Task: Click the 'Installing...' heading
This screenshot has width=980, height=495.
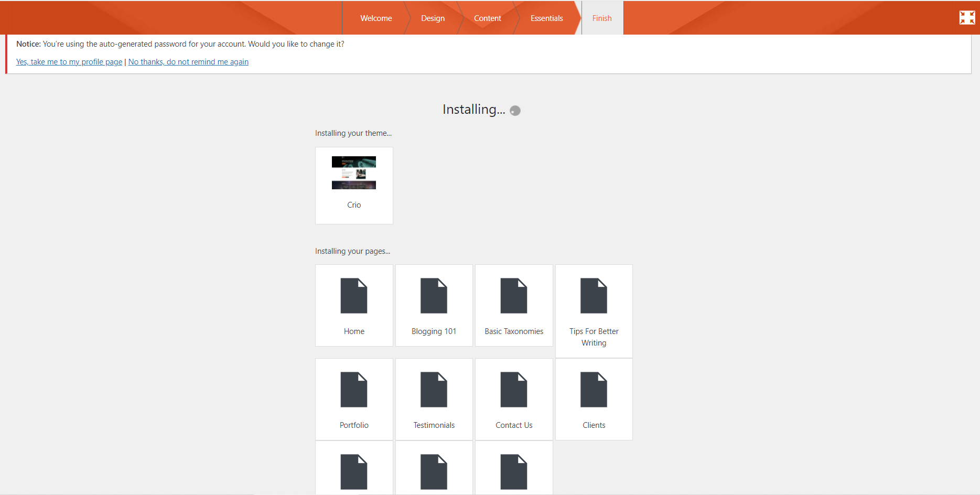Action: (x=473, y=109)
